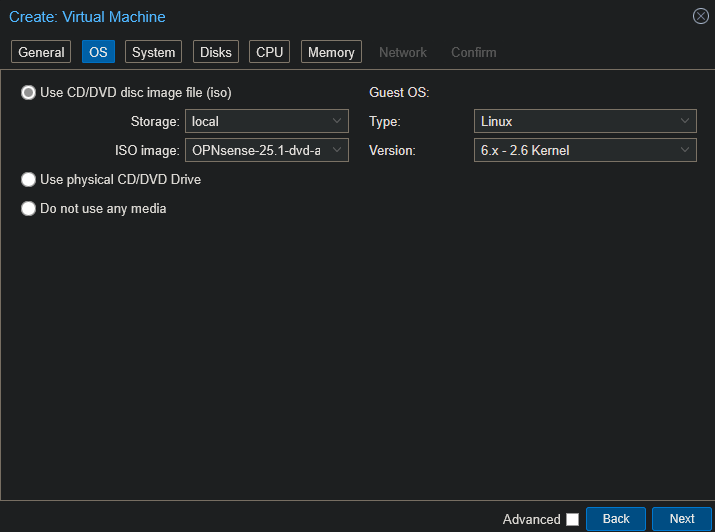715x532 pixels.
Task: Enable the Advanced checkbox
Action: point(572,519)
